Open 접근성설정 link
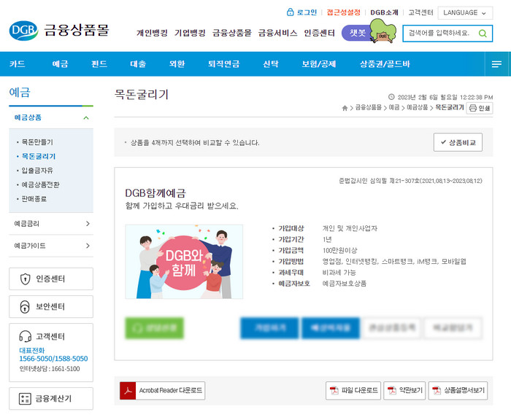Image resolution: width=511 pixels, height=420 pixels. 344,12
